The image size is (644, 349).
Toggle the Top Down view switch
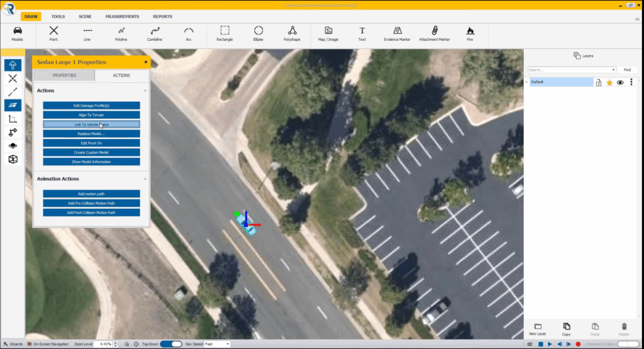click(170, 344)
